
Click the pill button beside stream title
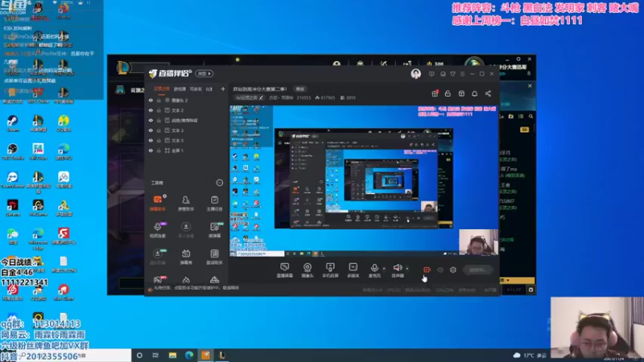[300, 89]
